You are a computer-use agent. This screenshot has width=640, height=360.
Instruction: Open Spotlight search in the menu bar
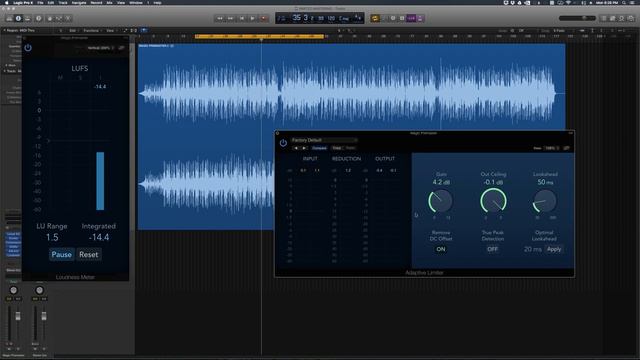point(624,2)
